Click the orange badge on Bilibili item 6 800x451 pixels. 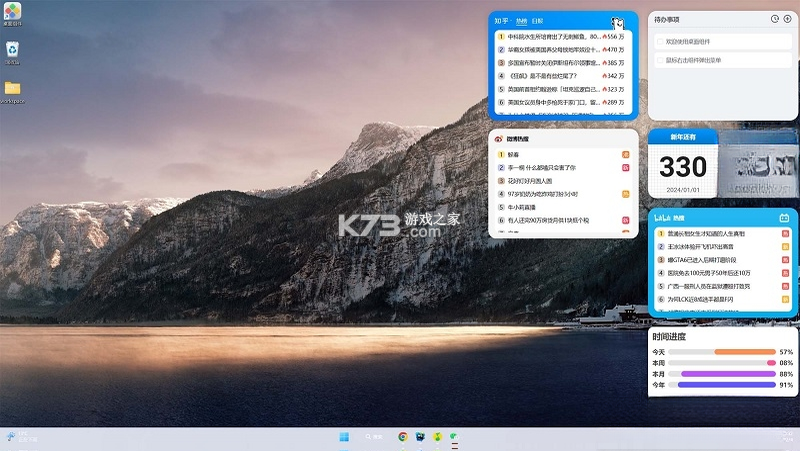point(786,299)
